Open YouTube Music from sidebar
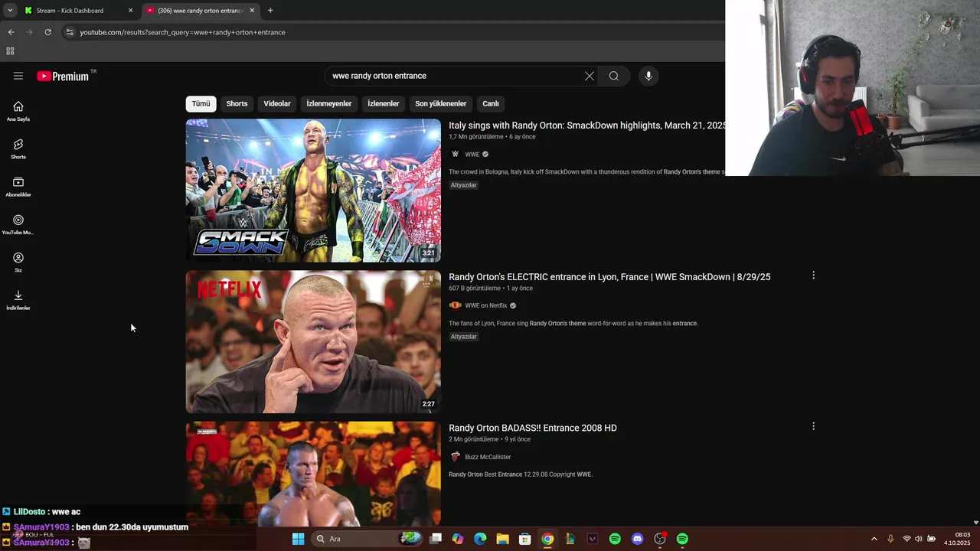980x551 pixels. (x=18, y=224)
